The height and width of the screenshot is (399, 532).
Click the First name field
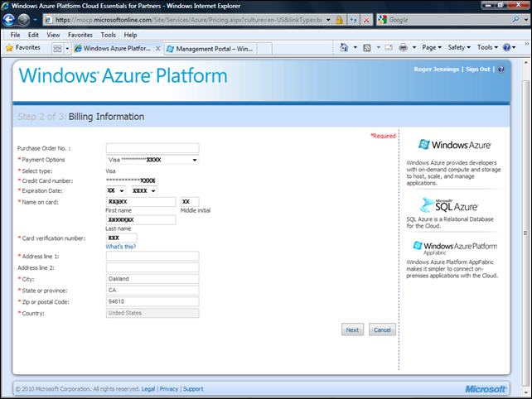click(x=141, y=202)
